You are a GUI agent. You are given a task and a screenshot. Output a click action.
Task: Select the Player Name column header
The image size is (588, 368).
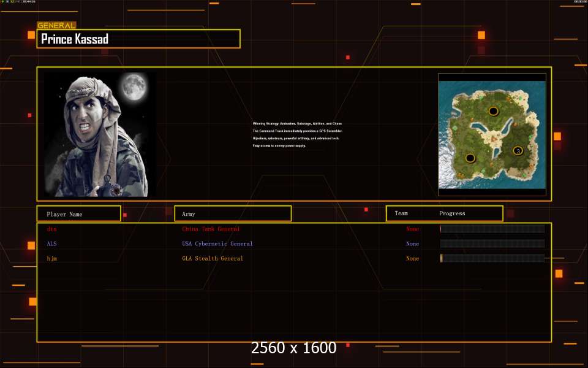(x=79, y=213)
